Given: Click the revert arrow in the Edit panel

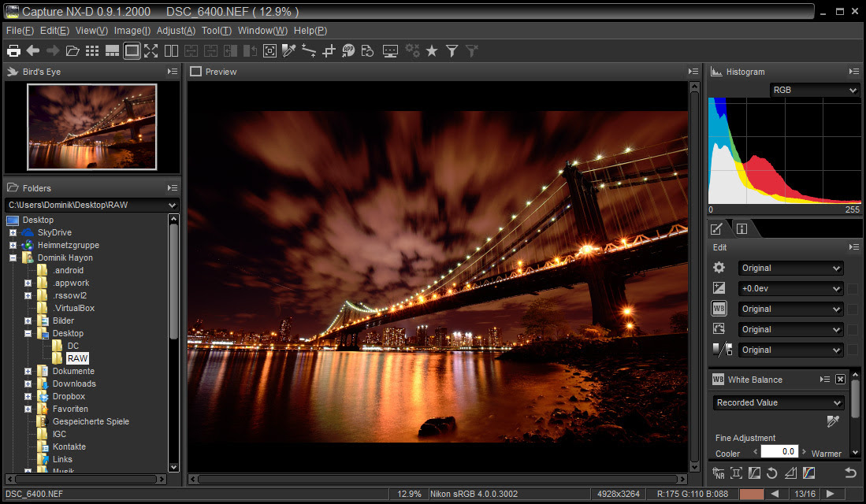Looking at the screenshot, I should click(851, 472).
